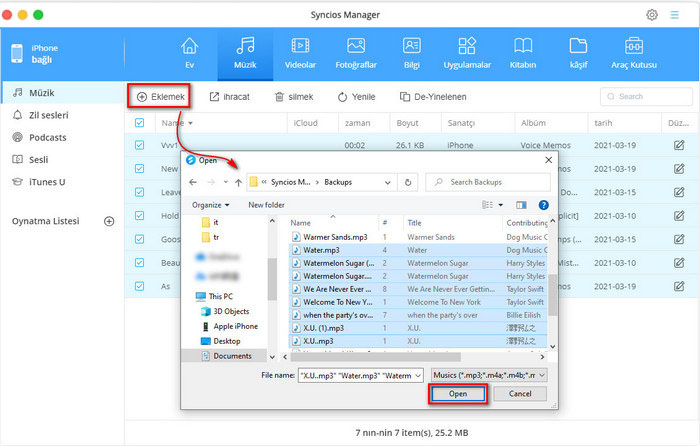Viewport: 700px width, 446px height.
Task: Click the Eklemek add button
Action: tap(160, 96)
